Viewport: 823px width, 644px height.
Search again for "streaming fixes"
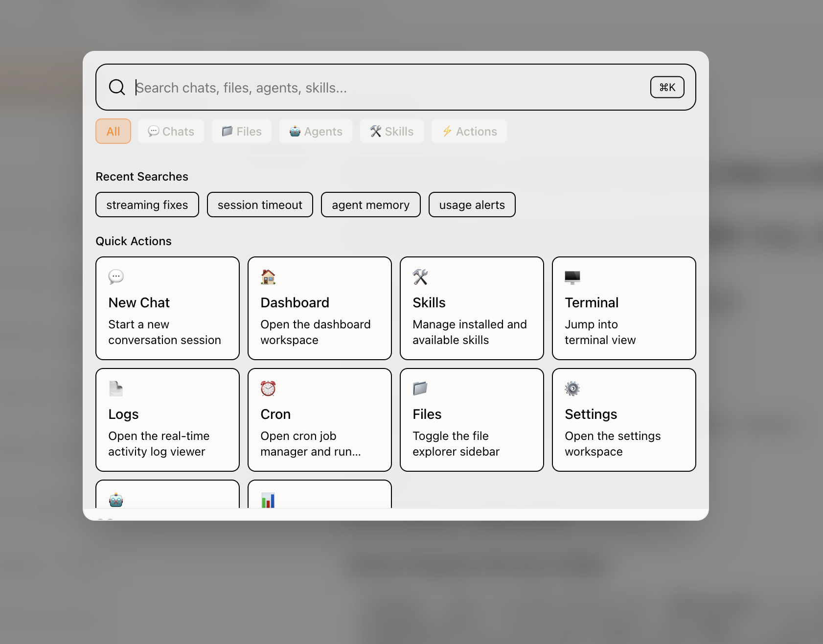click(x=147, y=205)
